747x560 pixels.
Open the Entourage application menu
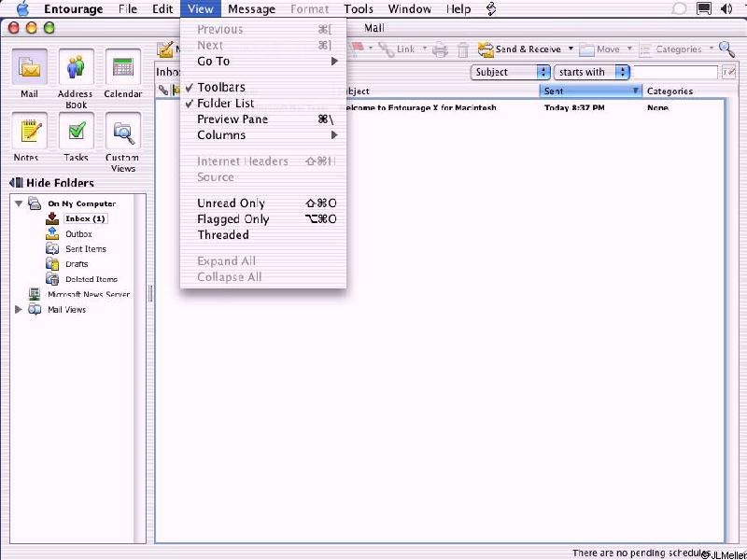click(x=74, y=8)
